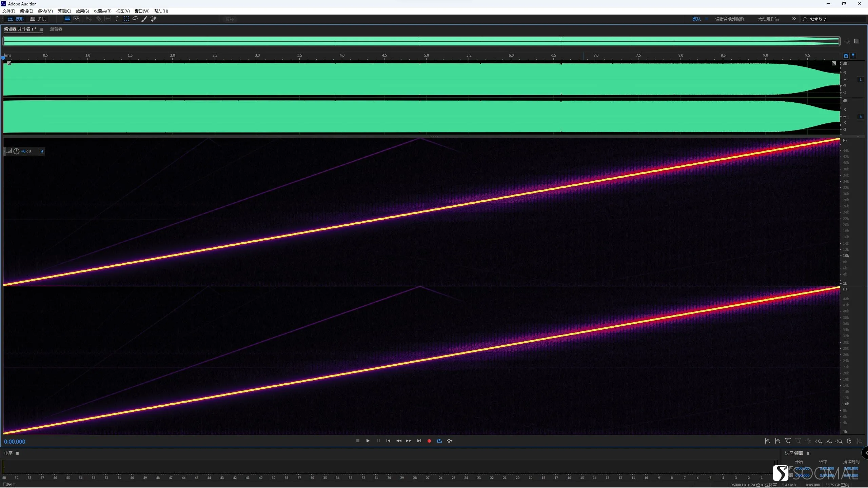
Task: Open the 收藏夹(R) menu
Action: click(103, 11)
